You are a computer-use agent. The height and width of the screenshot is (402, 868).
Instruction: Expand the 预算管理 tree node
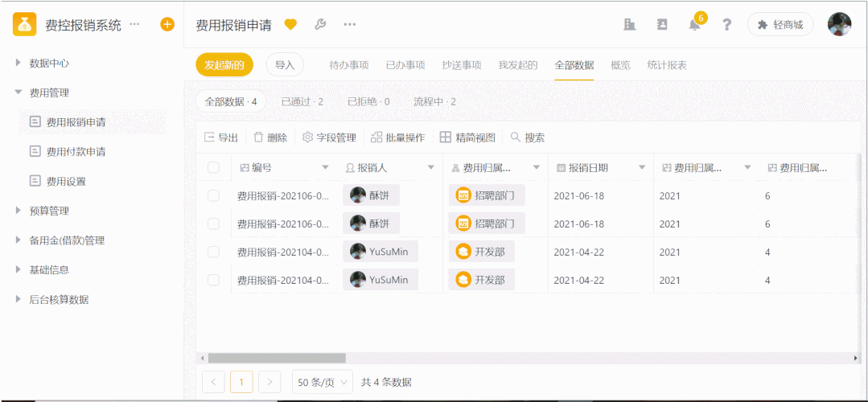[x=19, y=211]
